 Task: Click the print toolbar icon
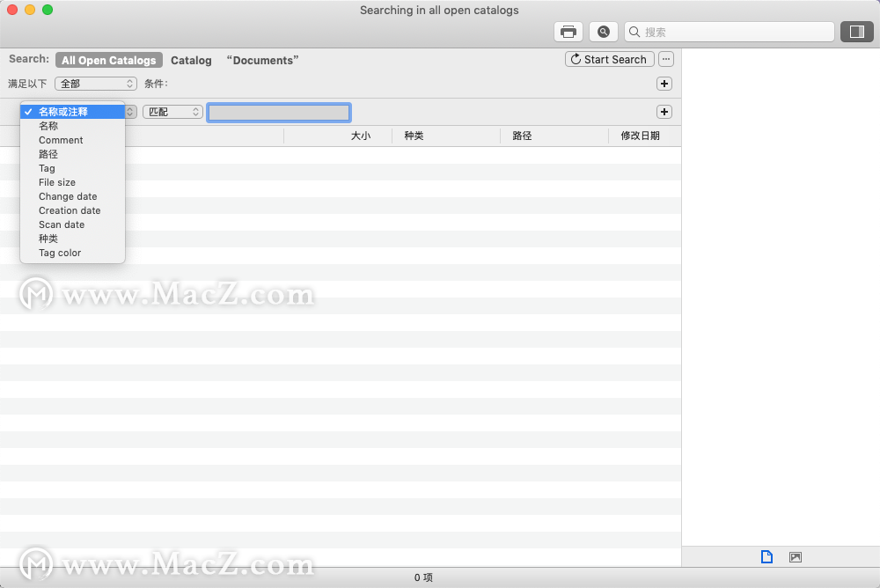(x=568, y=32)
